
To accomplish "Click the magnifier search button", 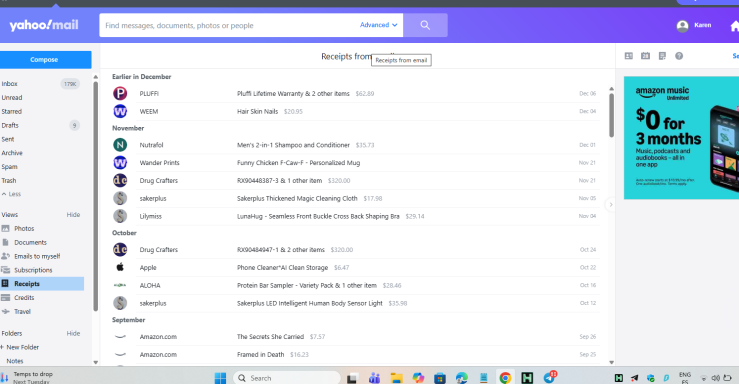I will (425, 25).
